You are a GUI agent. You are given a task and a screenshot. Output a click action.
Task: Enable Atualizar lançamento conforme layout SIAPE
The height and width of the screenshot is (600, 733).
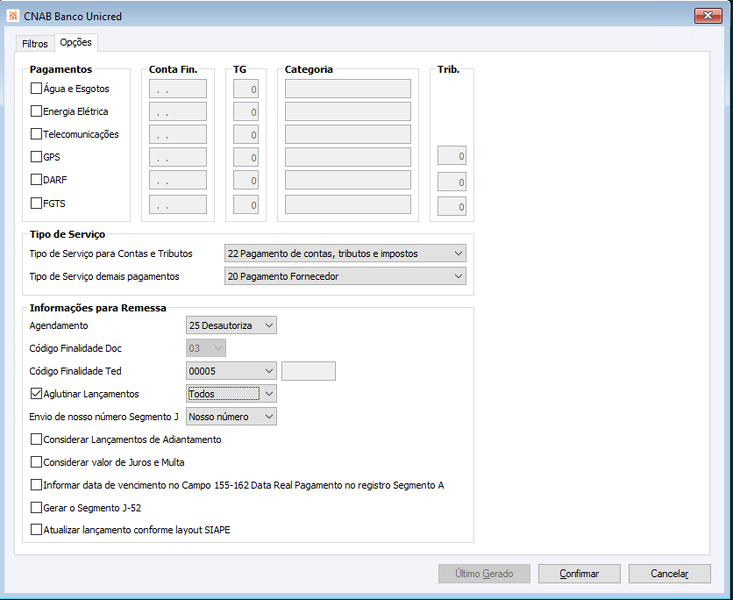coord(36,530)
